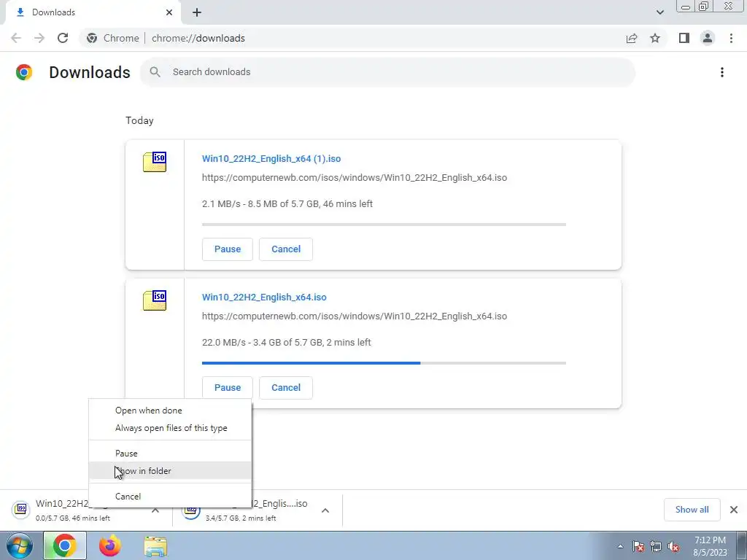Open the side panel icon
Viewport: 747px width, 560px height.
684,38
